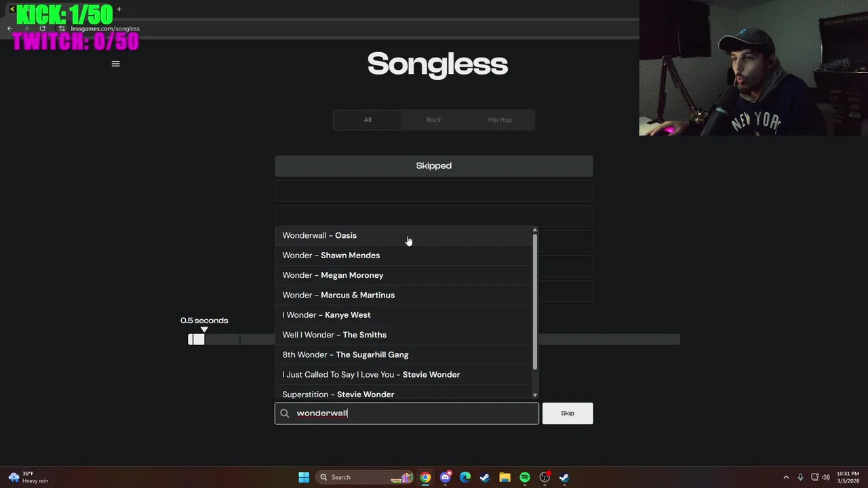Open a new browser tab with plus icon

coord(119,9)
